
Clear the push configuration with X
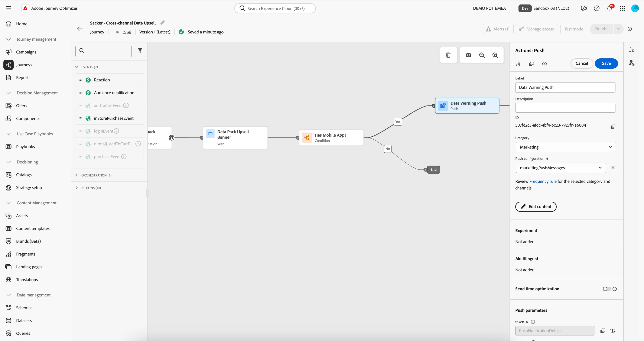coord(613,168)
